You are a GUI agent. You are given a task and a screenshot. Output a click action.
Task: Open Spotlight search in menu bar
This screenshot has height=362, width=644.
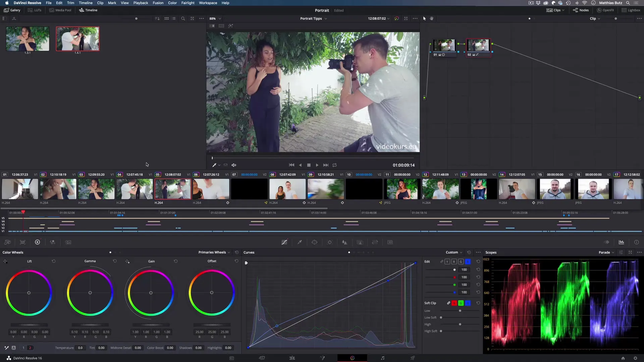click(628, 3)
